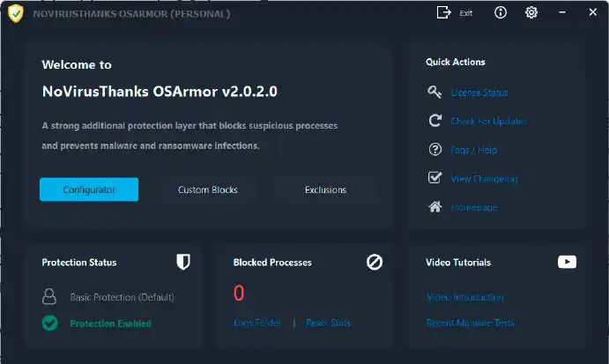The image size is (609, 364).
Task: Click the NOVIRUSTHANKS OSARMOR (PERSONAL) title bar text
Action: pos(131,14)
